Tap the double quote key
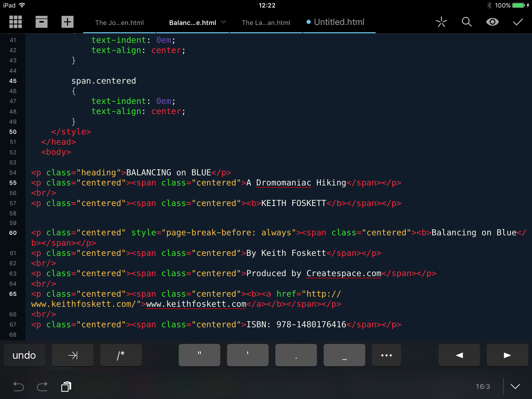Image resolution: width=532 pixels, height=399 pixels. [x=199, y=355]
